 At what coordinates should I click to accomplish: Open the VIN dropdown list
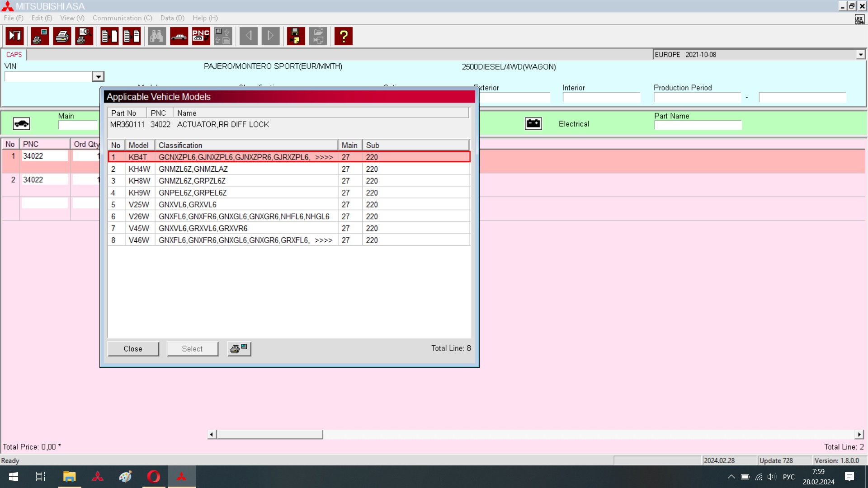click(x=98, y=77)
